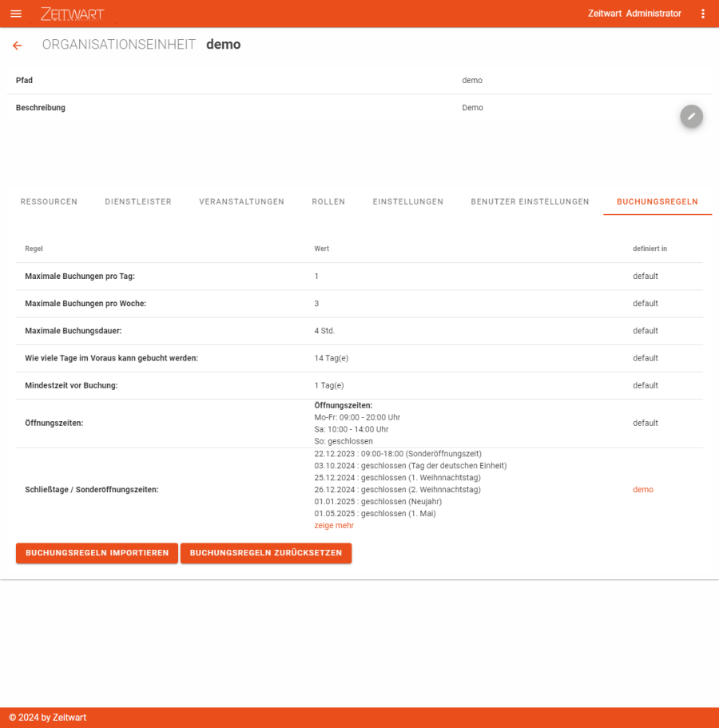Screen dimensions: 719x728
Task: Select the Veranstaltungen tab
Action: click(241, 201)
